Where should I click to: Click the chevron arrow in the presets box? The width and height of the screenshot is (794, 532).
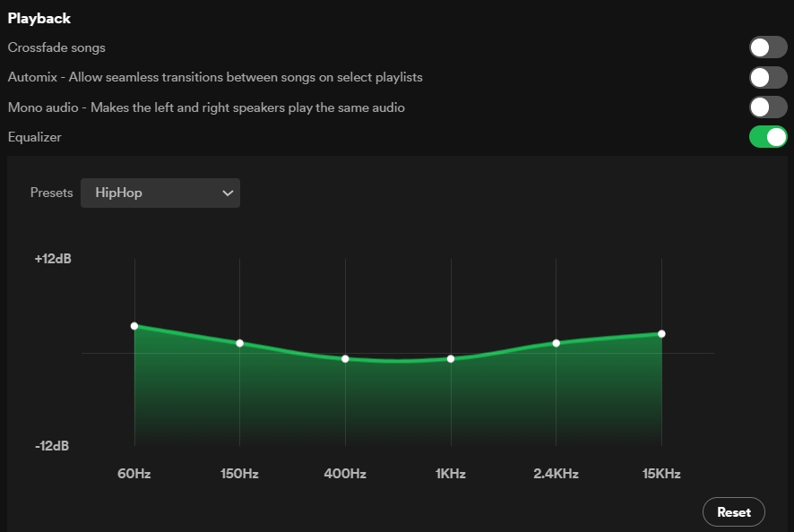point(228,193)
